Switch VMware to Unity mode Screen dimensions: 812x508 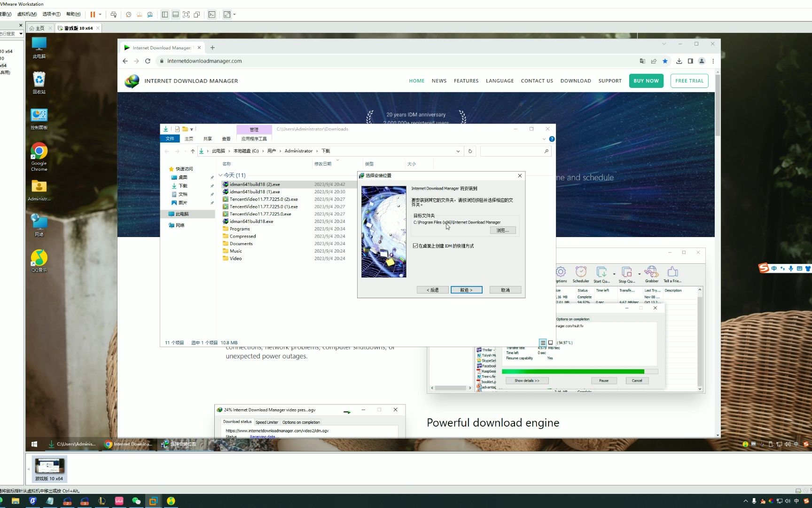[x=197, y=15]
